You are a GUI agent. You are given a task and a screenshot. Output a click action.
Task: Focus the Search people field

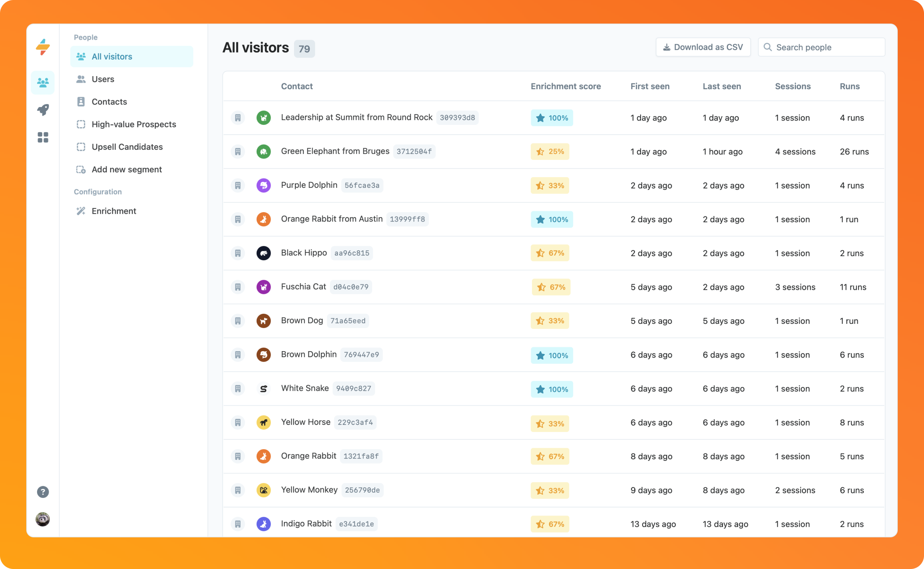point(826,47)
